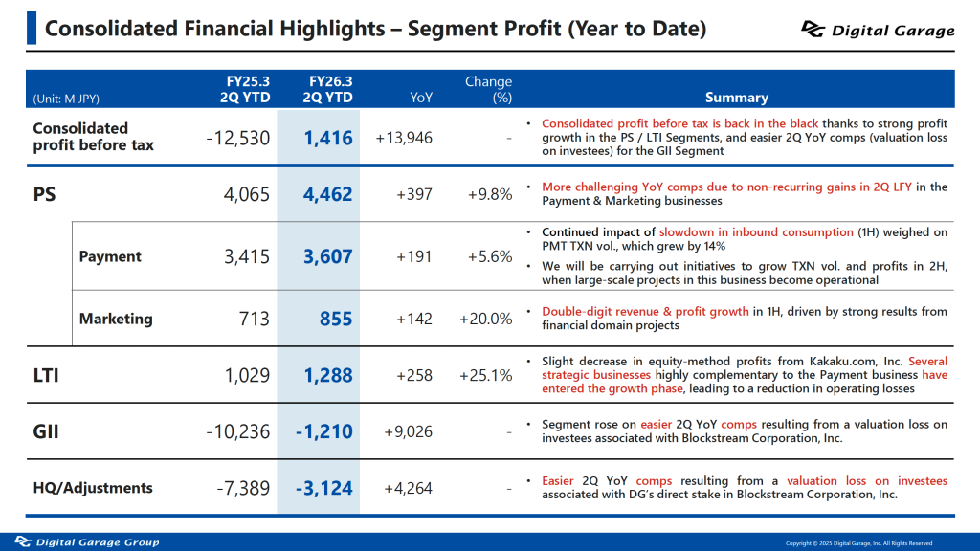Click the bold 1,416 profit before tax value

click(328, 138)
